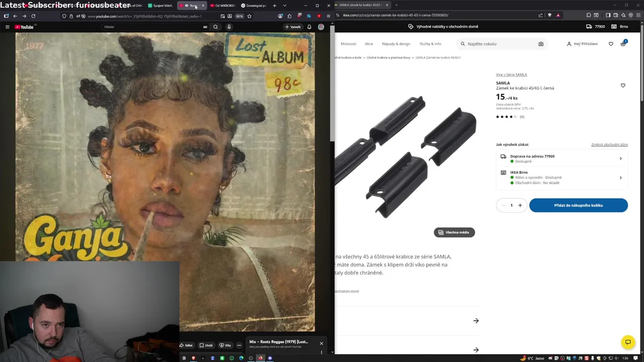Add SAMLA lock to favorites heart
The image size is (644, 362).
(623, 85)
